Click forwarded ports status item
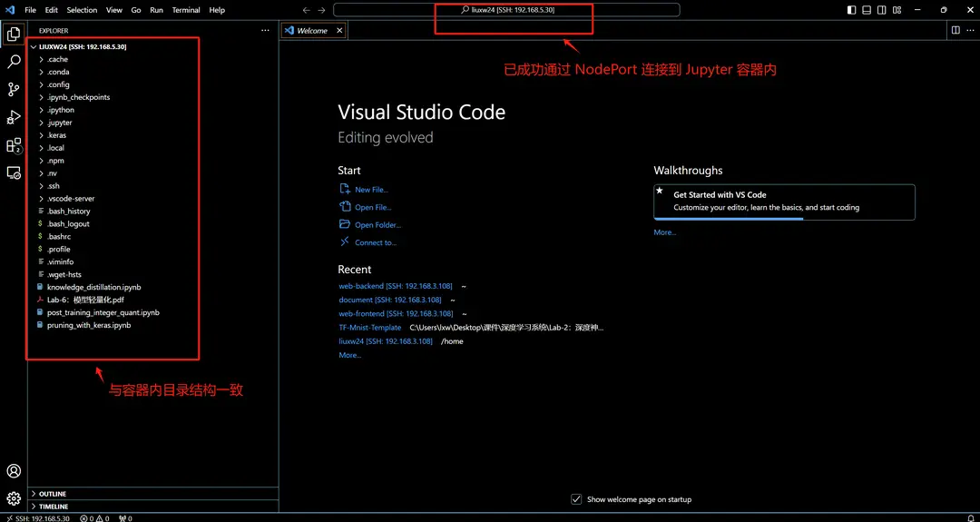980x522 pixels. tap(125, 517)
